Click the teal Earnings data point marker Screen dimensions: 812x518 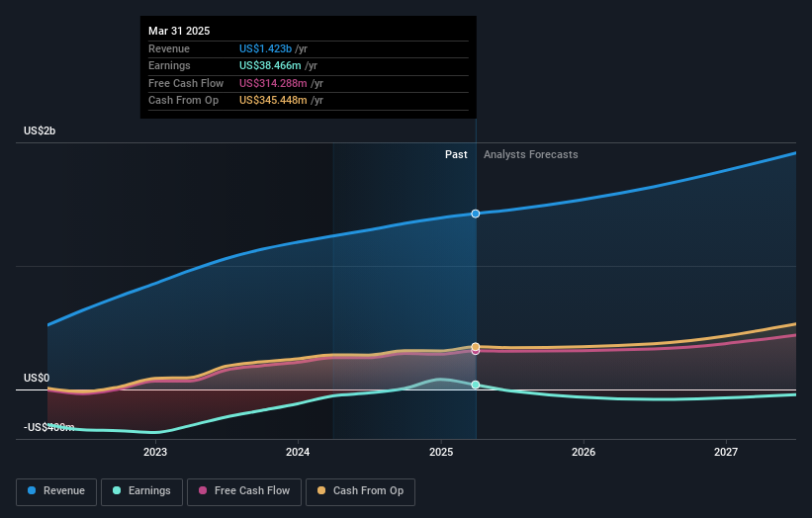tap(476, 385)
